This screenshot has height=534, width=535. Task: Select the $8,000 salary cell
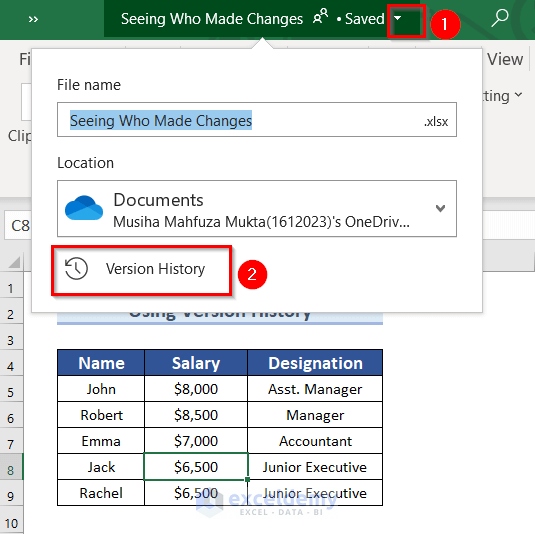point(196,389)
